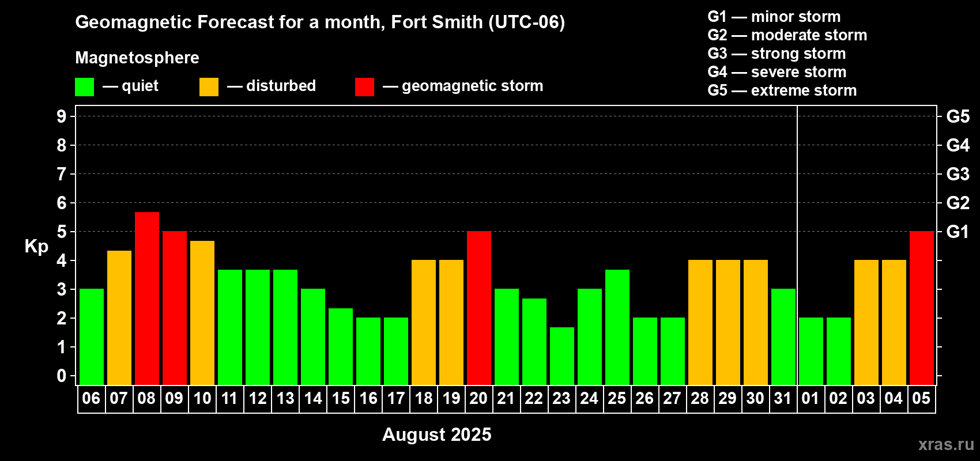This screenshot has height=461, width=980.
Task: Click the date label 15
Action: tap(341, 398)
